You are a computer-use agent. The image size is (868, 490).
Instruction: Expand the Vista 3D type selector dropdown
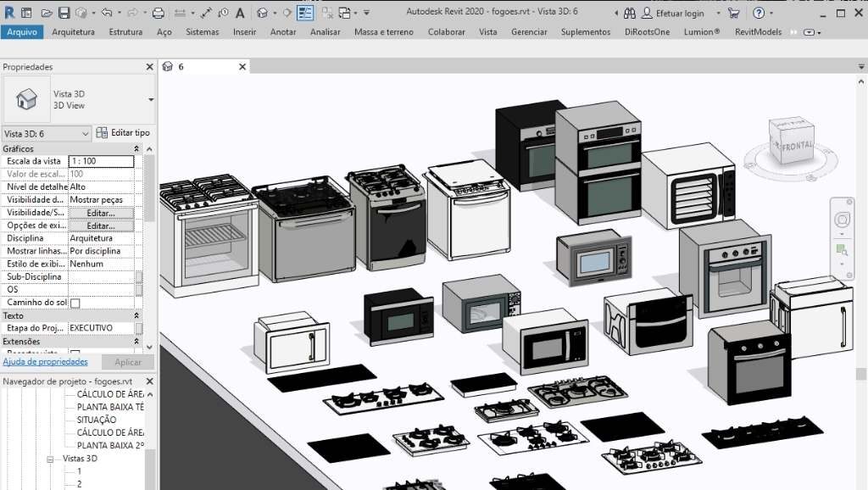click(x=151, y=99)
